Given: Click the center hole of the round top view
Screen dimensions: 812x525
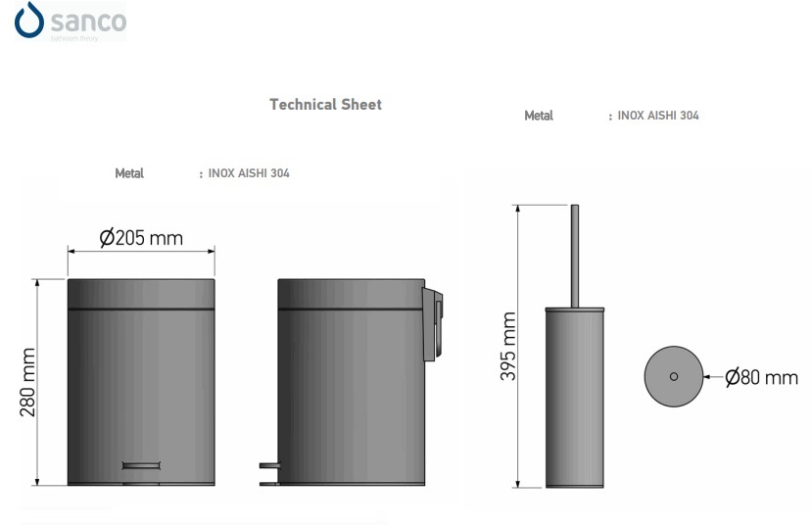Looking at the screenshot, I should coord(673,376).
